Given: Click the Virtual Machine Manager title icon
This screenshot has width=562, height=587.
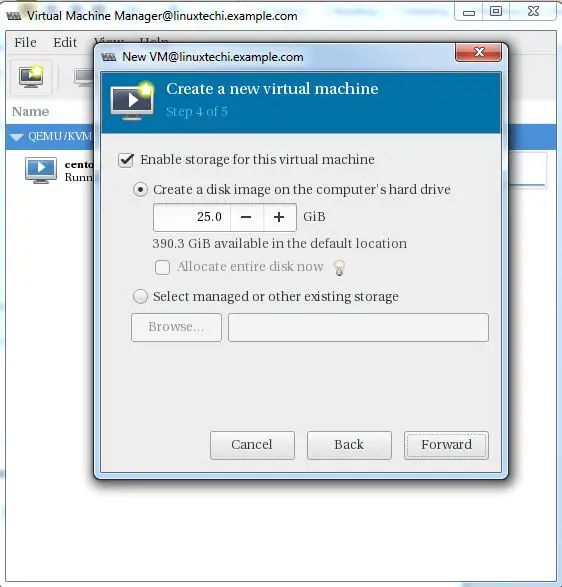Looking at the screenshot, I should pyautogui.click(x=13, y=16).
